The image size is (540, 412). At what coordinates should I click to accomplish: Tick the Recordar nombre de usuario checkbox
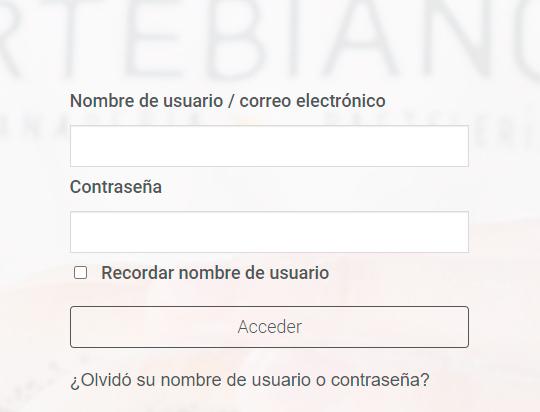pos(81,273)
